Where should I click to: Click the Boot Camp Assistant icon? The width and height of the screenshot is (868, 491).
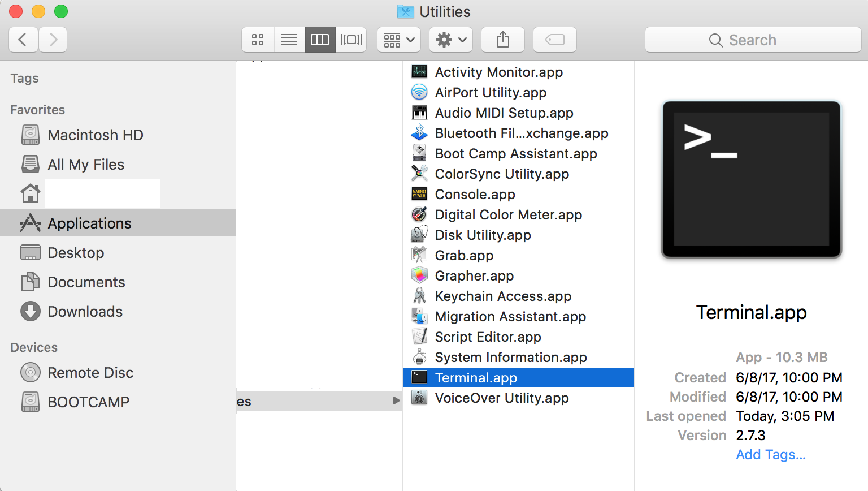click(x=419, y=153)
